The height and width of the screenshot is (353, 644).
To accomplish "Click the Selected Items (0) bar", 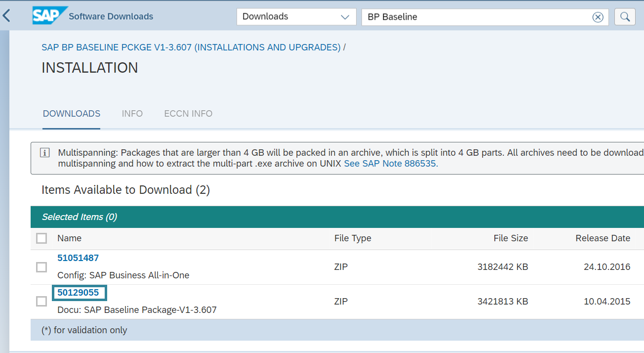I will [337, 217].
